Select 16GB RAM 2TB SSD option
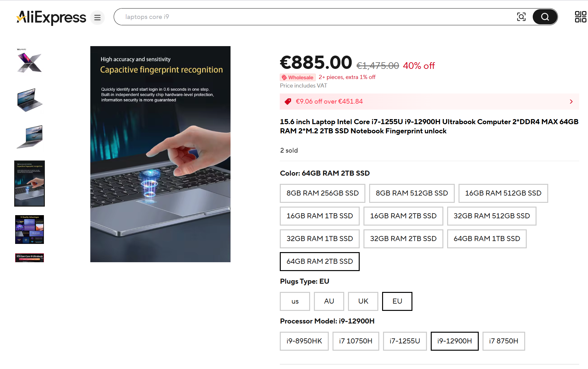Image resolution: width=588 pixels, height=369 pixels. (403, 216)
